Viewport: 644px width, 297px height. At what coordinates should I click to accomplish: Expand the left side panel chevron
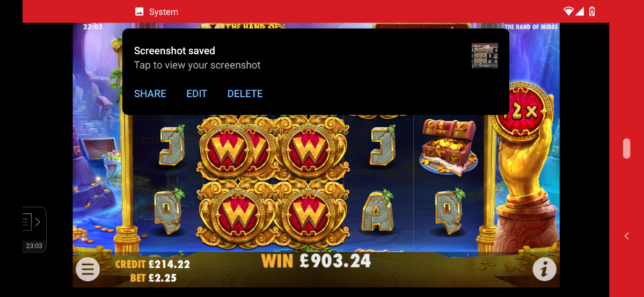coord(37,222)
